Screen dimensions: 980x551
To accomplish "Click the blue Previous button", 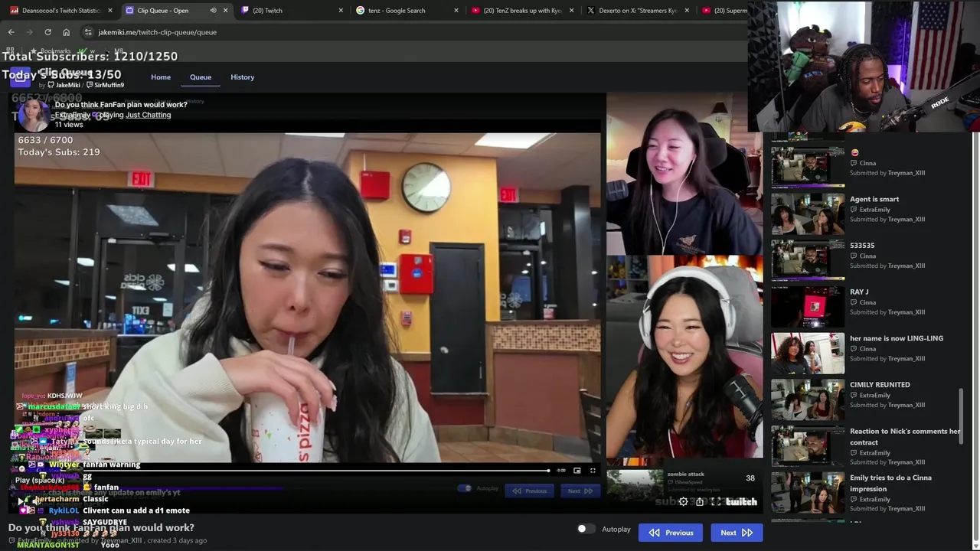I will [671, 533].
